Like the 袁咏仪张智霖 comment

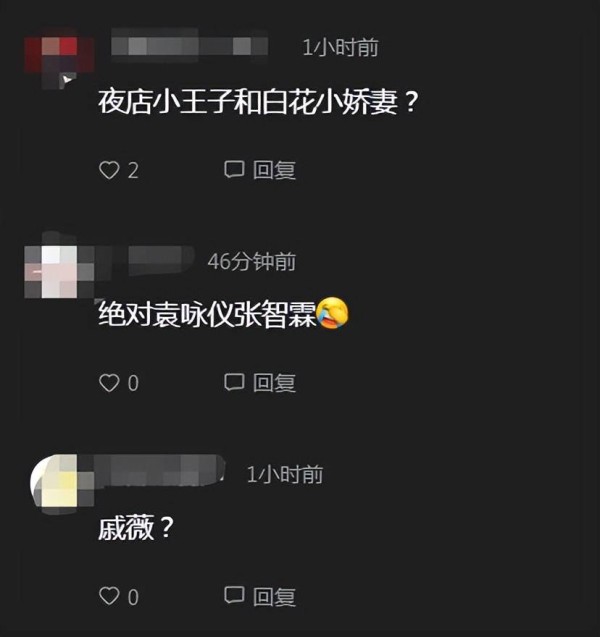[109, 383]
